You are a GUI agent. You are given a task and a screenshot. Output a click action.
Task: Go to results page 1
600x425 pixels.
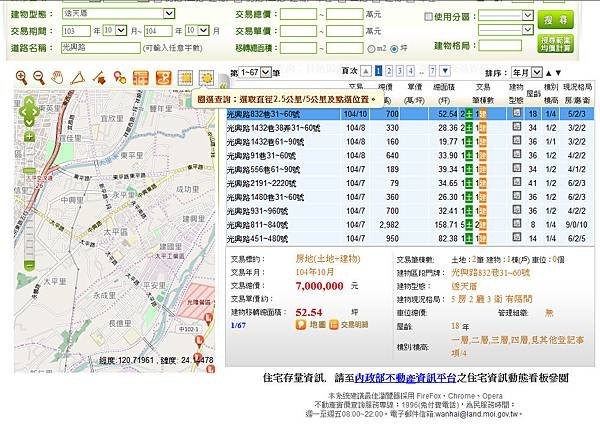click(378, 71)
